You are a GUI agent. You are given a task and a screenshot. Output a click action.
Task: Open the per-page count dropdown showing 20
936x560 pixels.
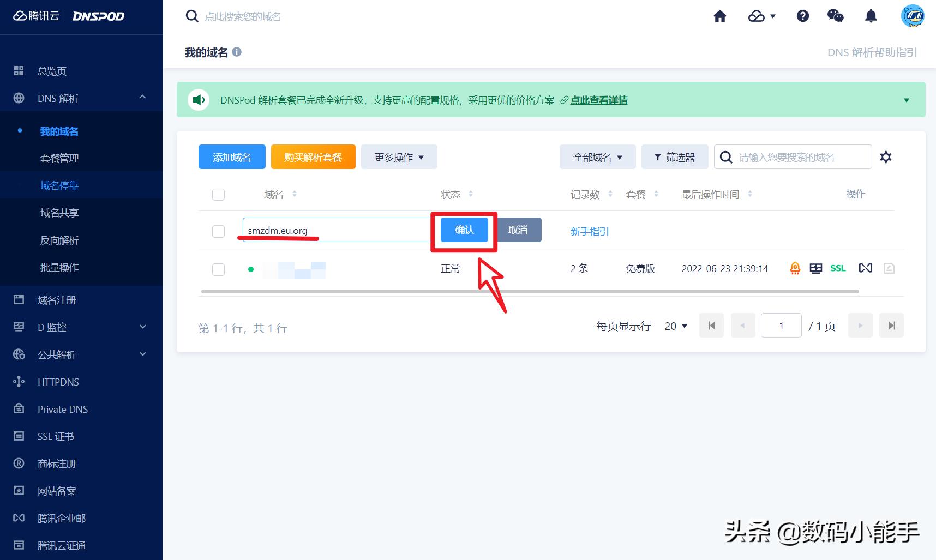pos(675,326)
